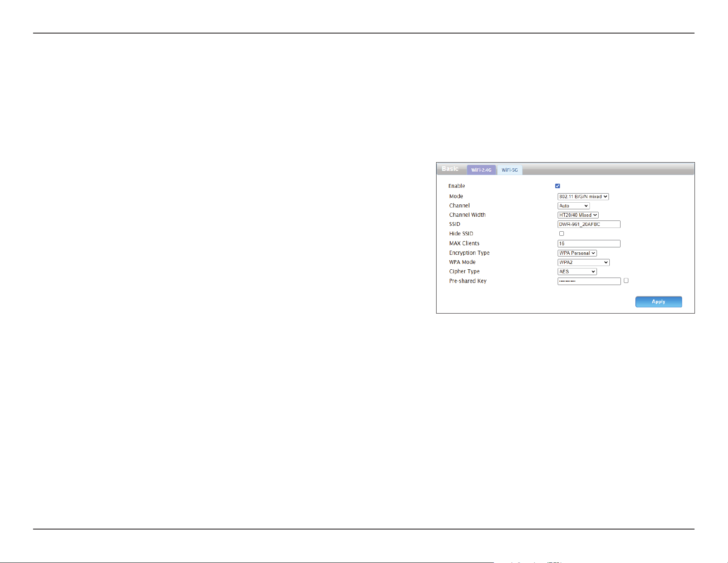
Task: Open the Mode dropdown
Action: (x=583, y=196)
